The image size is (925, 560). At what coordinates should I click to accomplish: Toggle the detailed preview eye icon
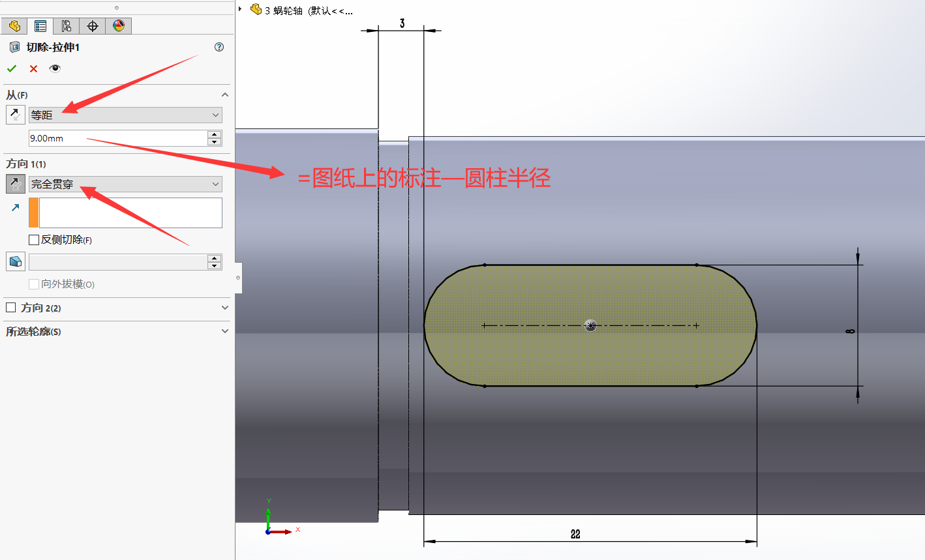55,68
